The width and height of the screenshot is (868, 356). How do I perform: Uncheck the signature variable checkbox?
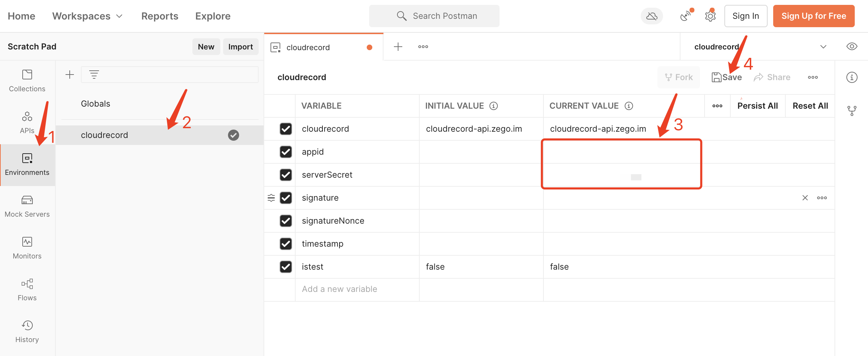[x=286, y=198]
